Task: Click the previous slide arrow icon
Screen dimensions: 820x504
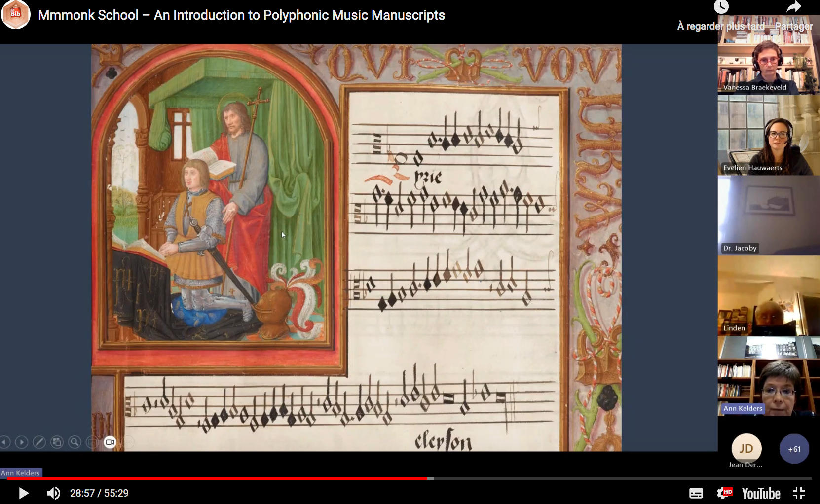Action: pos(4,442)
